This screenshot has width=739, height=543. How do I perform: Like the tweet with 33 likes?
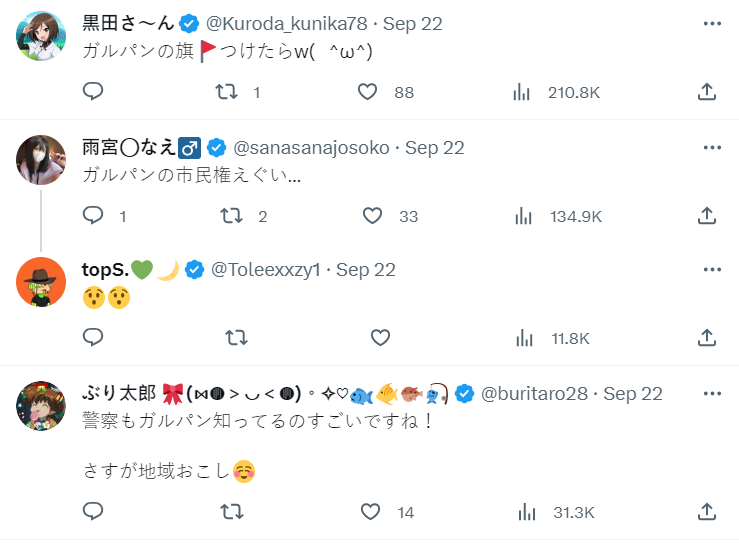tap(372, 215)
